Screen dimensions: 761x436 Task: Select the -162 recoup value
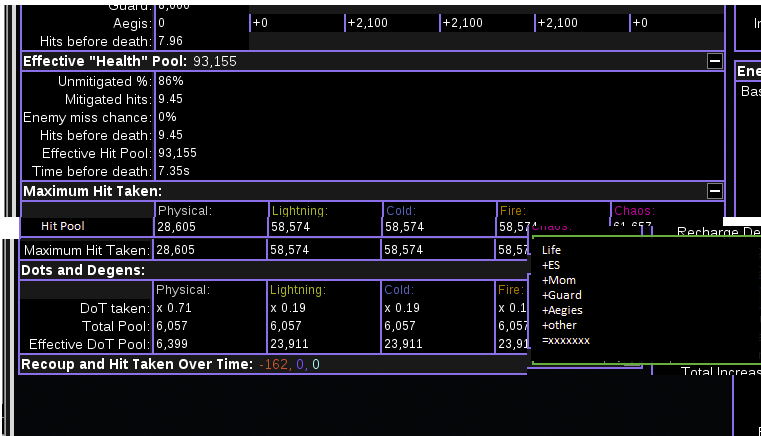click(275, 364)
